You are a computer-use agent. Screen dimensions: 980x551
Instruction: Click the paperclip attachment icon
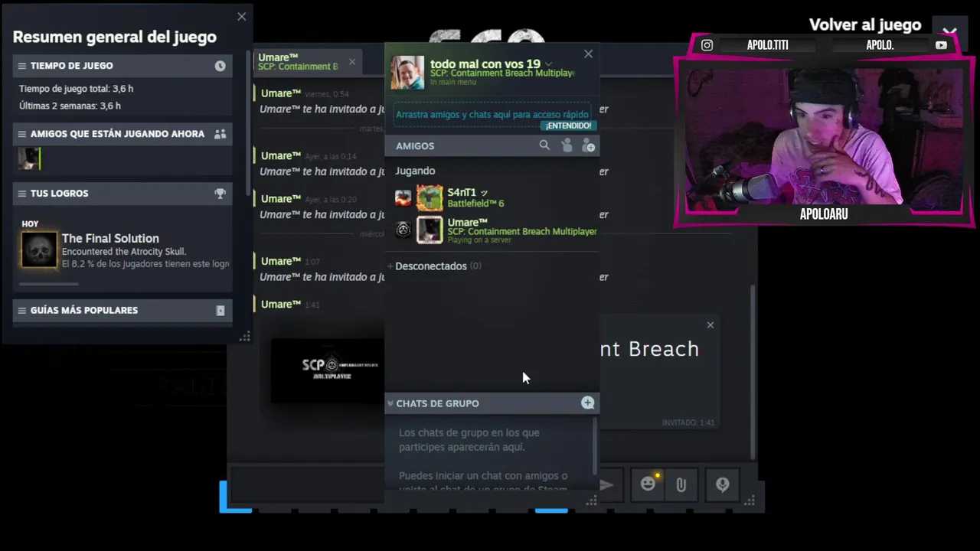tap(681, 484)
